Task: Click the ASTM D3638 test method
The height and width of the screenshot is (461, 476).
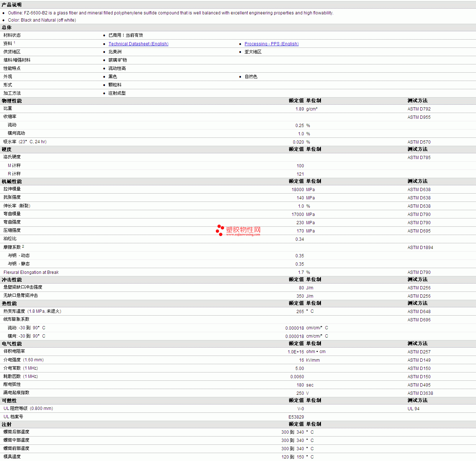Action: (420, 393)
